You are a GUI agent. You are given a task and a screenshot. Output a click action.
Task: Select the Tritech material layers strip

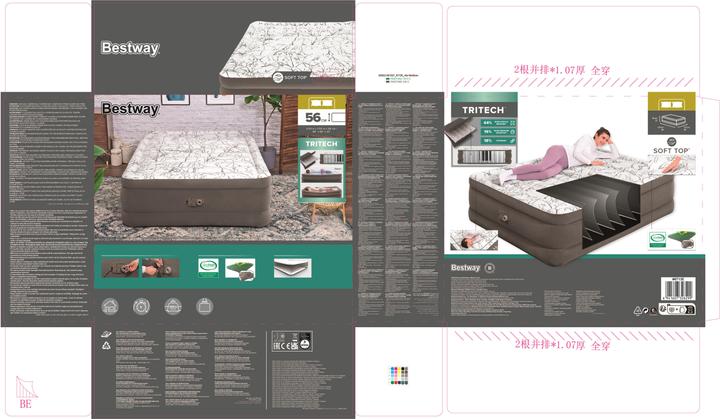[484, 157]
